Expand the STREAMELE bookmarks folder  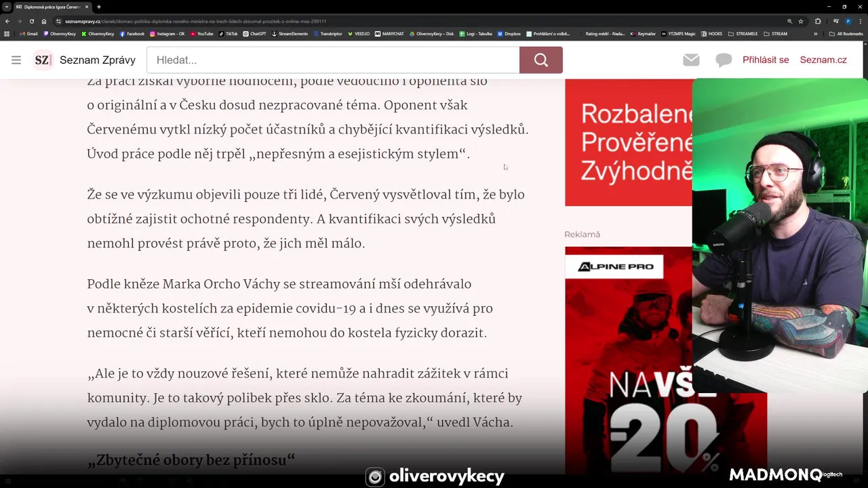point(743,33)
